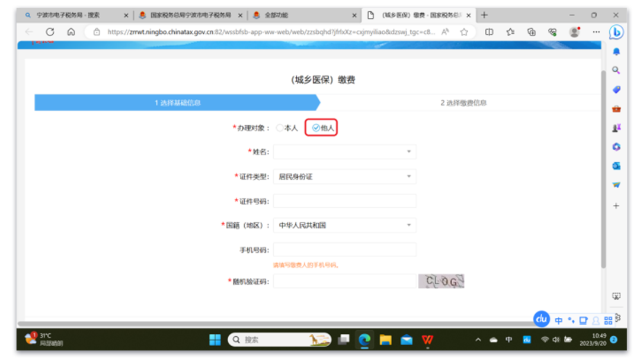Open a new browser tab
This screenshot has width=640, height=364.
484,15
